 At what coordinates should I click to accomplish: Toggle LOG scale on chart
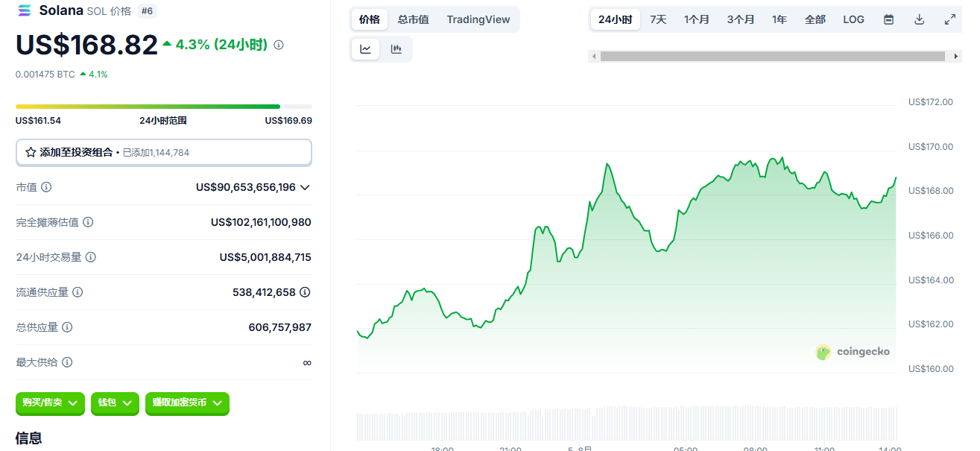(854, 19)
